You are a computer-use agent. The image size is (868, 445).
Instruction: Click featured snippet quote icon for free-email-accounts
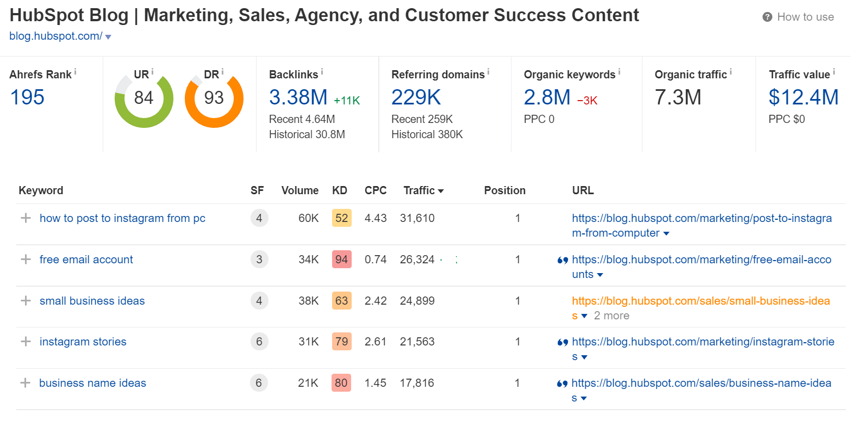[x=563, y=260]
